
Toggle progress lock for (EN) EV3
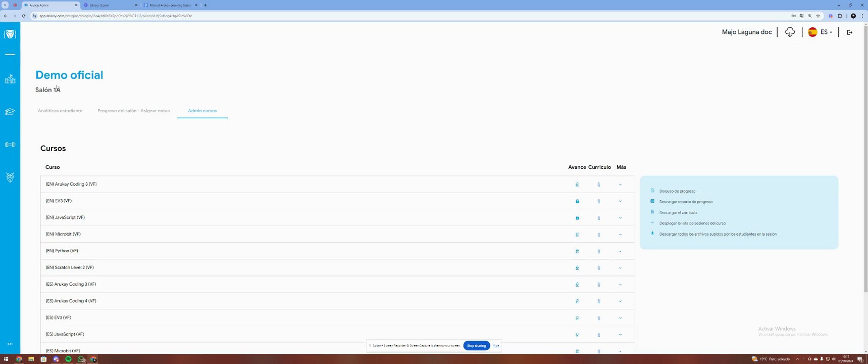click(x=577, y=201)
